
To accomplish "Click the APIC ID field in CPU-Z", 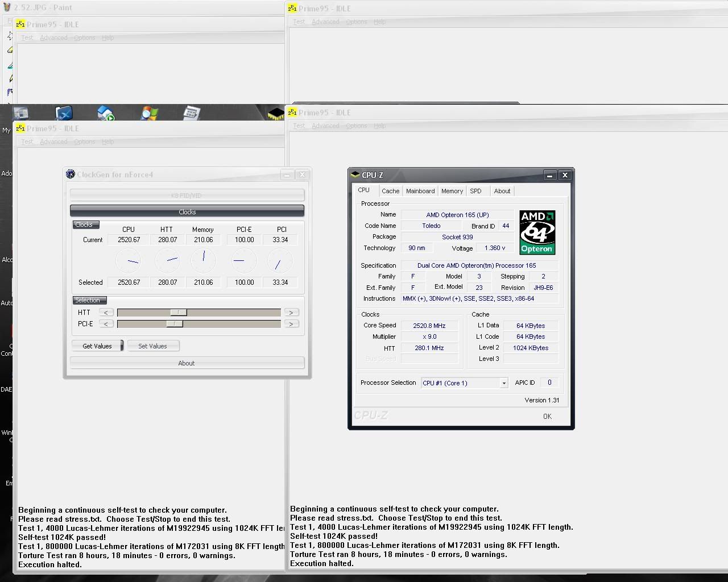I will point(549,383).
